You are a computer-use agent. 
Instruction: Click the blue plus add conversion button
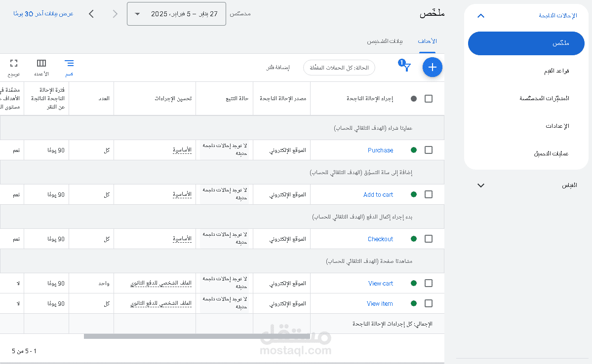click(432, 68)
